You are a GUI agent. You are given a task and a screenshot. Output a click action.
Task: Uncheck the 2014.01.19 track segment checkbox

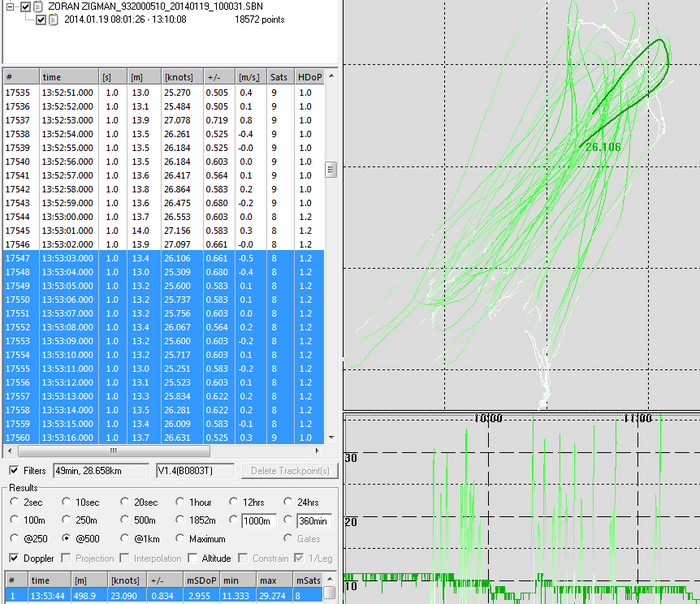41,20
